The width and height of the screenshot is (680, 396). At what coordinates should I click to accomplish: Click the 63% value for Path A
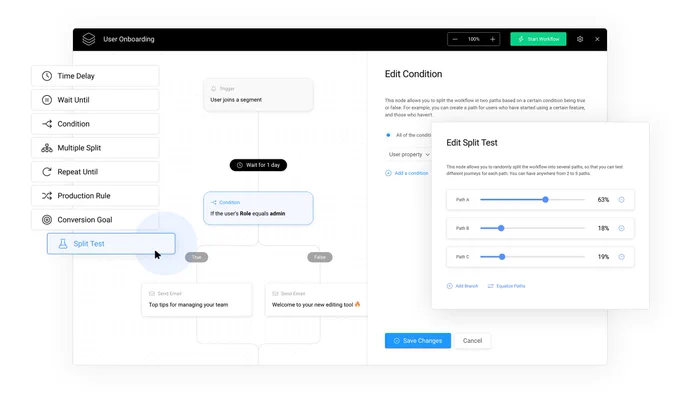pyautogui.click(x=603, y=200)
